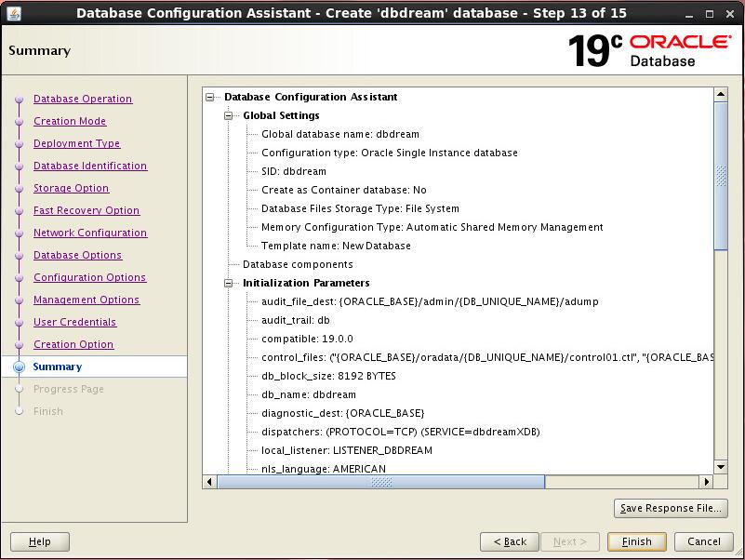The image size is (745, 560).
Task: Collapse the Global Settings section
Action: 230,115
